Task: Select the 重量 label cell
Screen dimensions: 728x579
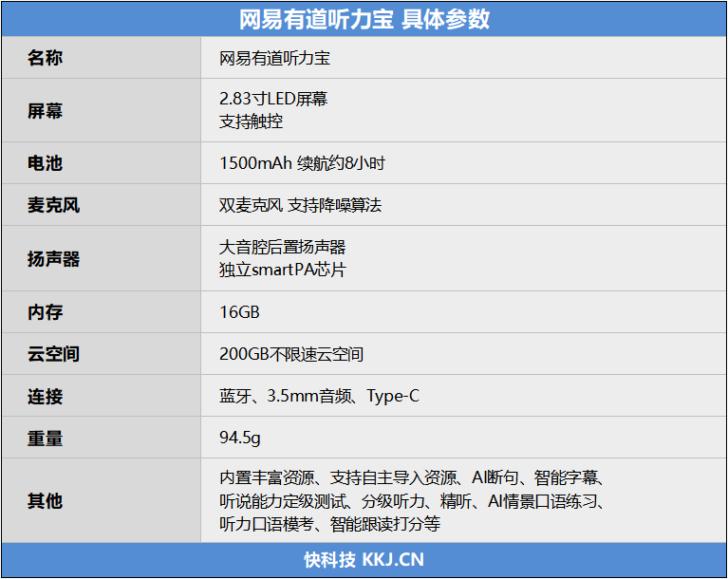Action: pyautogui.click(x=102, y=438)
